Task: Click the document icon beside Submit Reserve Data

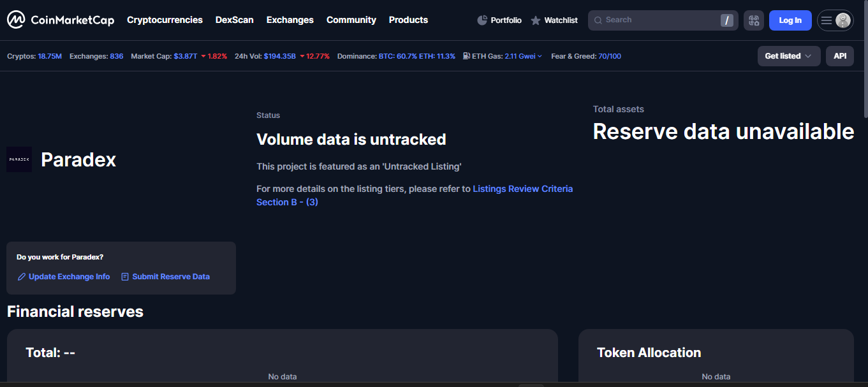Action: pyautogui.click(x=125, y=277)
